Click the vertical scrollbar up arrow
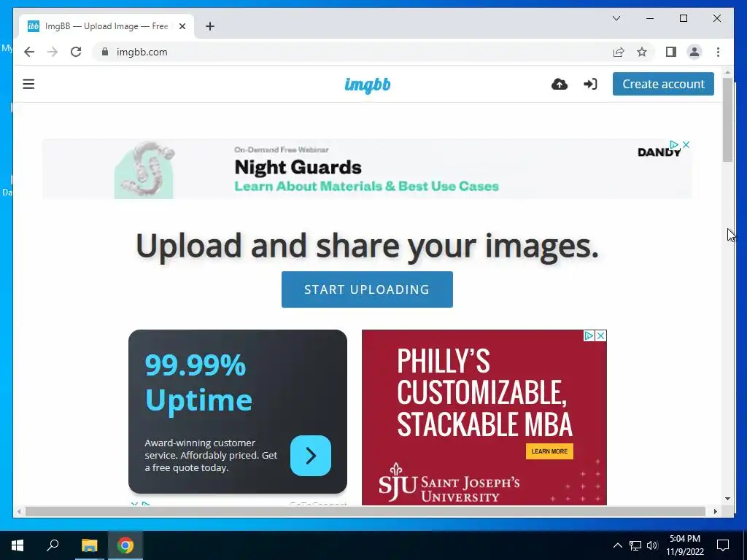This screenshot has height=560, width=747. 727,72
